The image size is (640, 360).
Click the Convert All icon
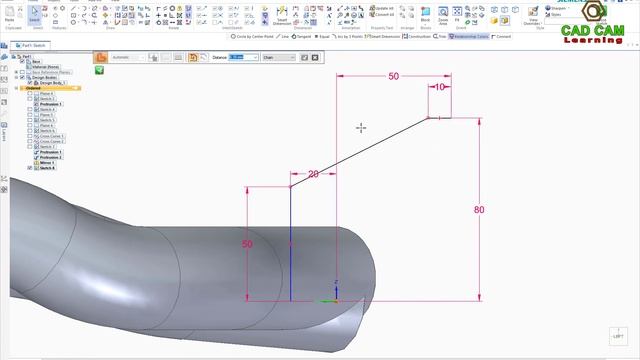point(382,15)
